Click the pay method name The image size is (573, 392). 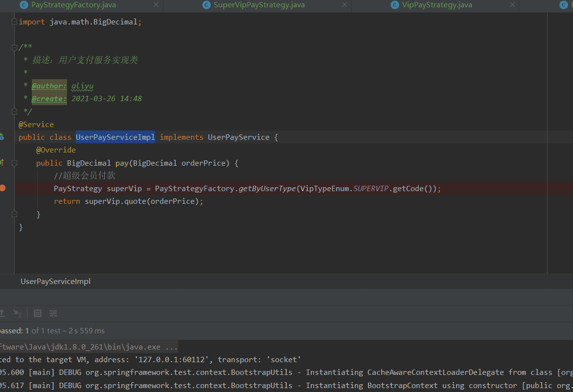122,163
